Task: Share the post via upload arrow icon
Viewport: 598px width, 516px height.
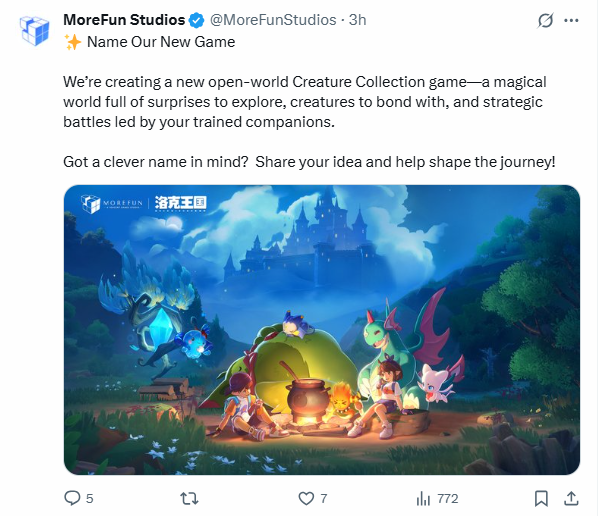Action: (x=571, y=498)
